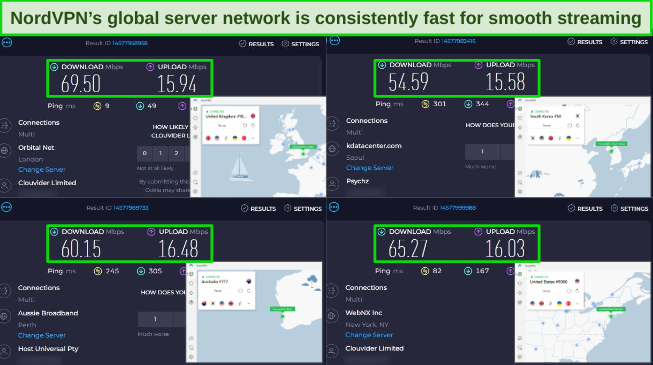Click the 16.03 upload speed value

click(505, 249)
